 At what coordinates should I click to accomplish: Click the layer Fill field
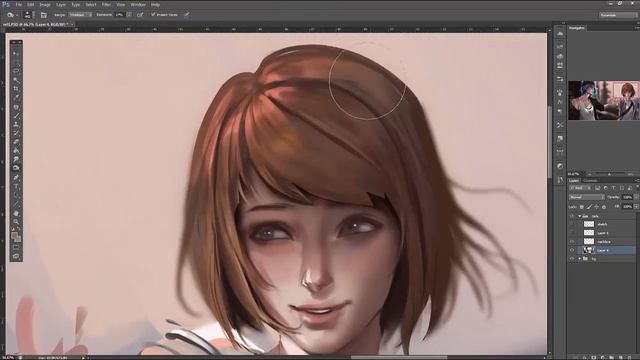[627, 207]
